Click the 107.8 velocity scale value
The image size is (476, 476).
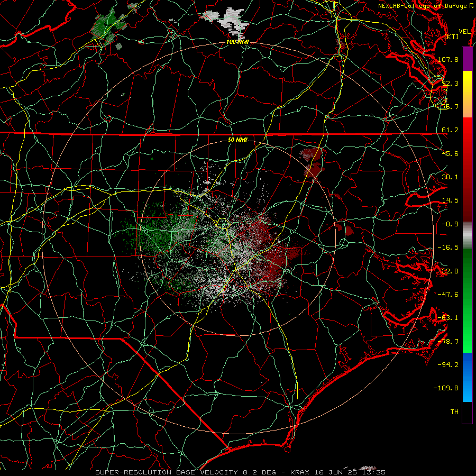pos(448,59)
